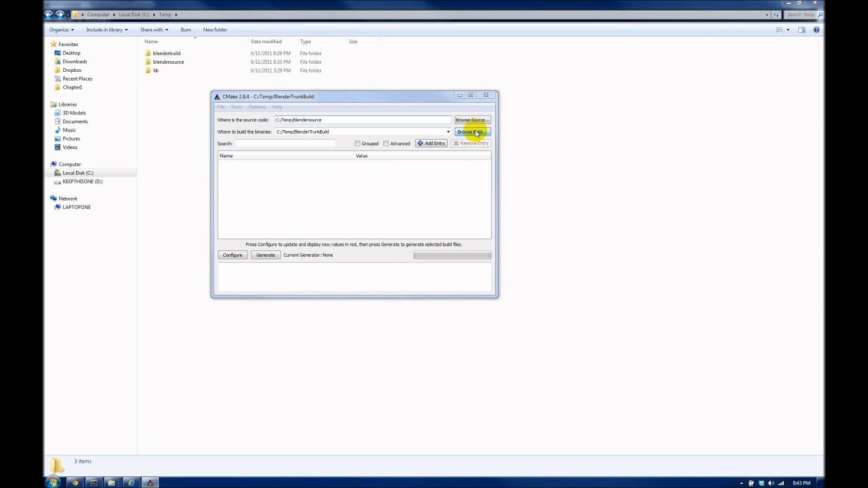Expand the view options dropdown arrow
The height and width of the screenshot is (488, 868).
click(787, 30)
